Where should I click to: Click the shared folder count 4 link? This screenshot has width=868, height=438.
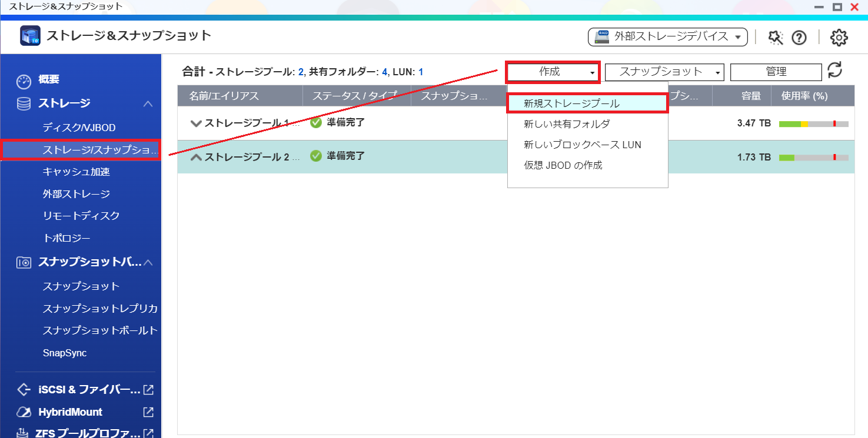click(385, 72)
